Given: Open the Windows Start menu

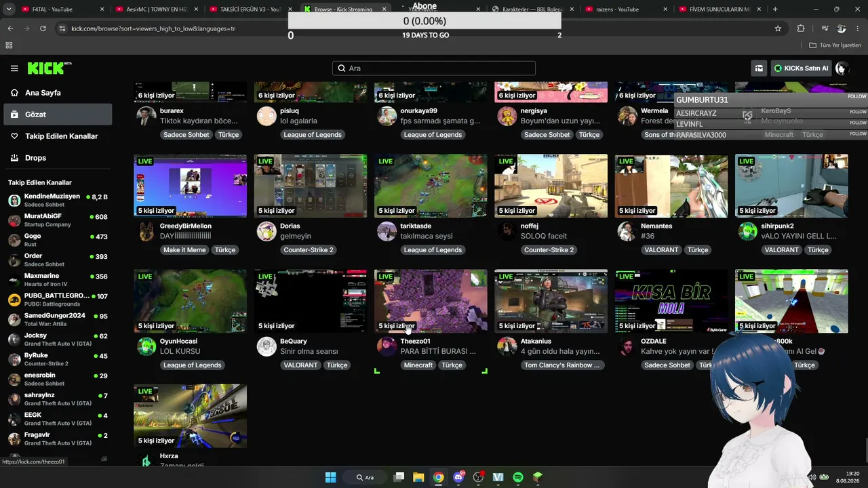Looking at the screenshot, I should (x=330, y=477).
